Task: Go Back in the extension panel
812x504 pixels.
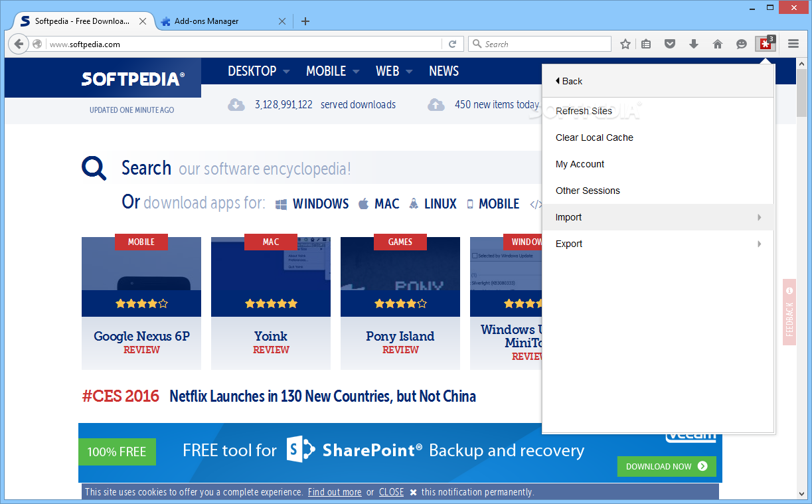Action: coord(568,81)
